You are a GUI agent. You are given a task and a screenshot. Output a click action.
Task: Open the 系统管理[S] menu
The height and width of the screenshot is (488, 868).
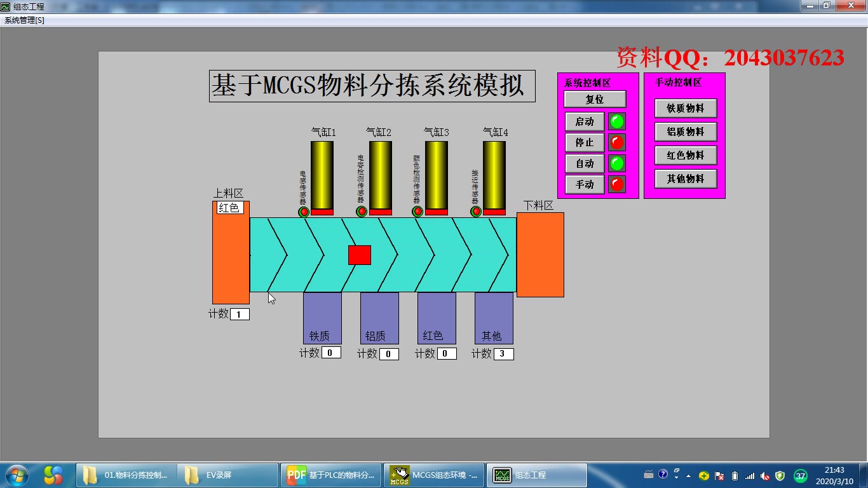point(25,20)
